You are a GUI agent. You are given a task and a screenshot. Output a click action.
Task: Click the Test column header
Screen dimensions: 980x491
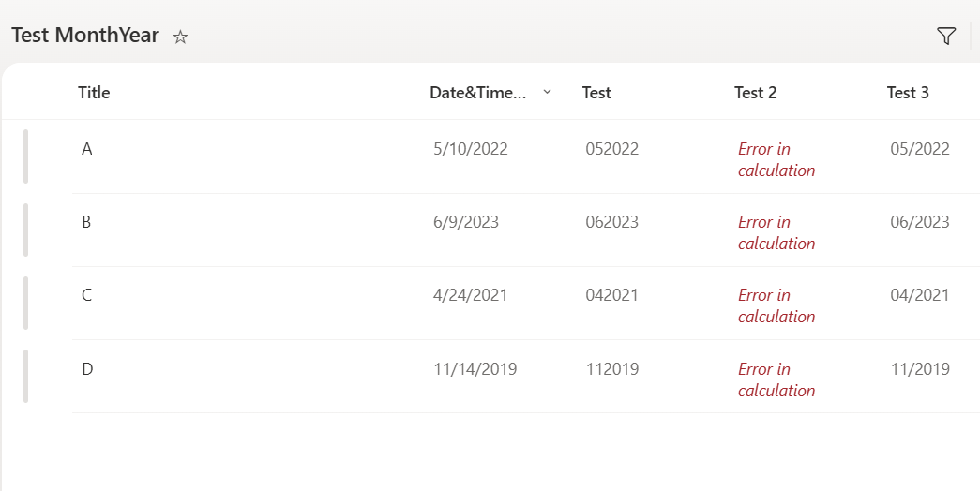596,93
